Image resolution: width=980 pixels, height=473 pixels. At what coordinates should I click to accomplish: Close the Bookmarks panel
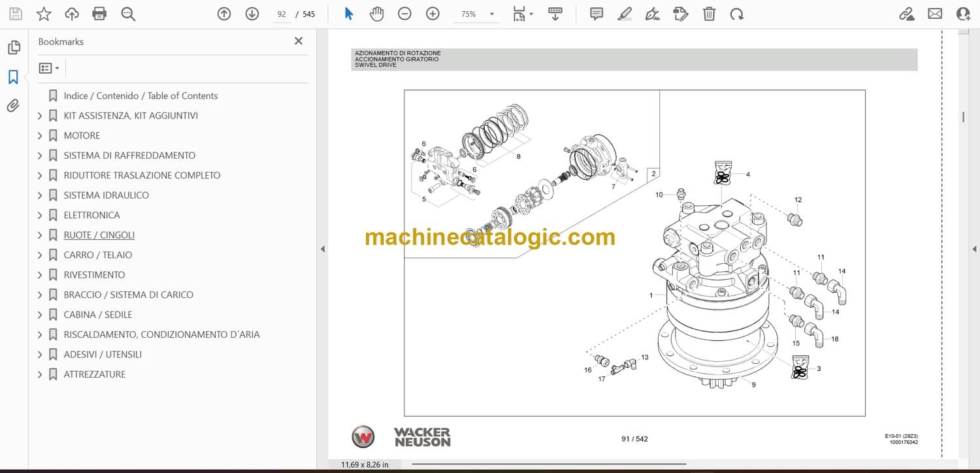(299, 41)
